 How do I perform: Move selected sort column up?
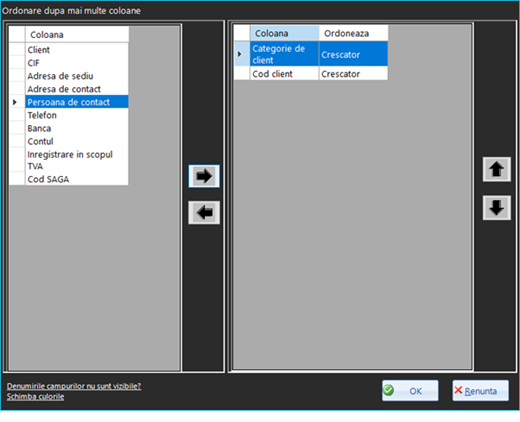click(x=497, y=169)
